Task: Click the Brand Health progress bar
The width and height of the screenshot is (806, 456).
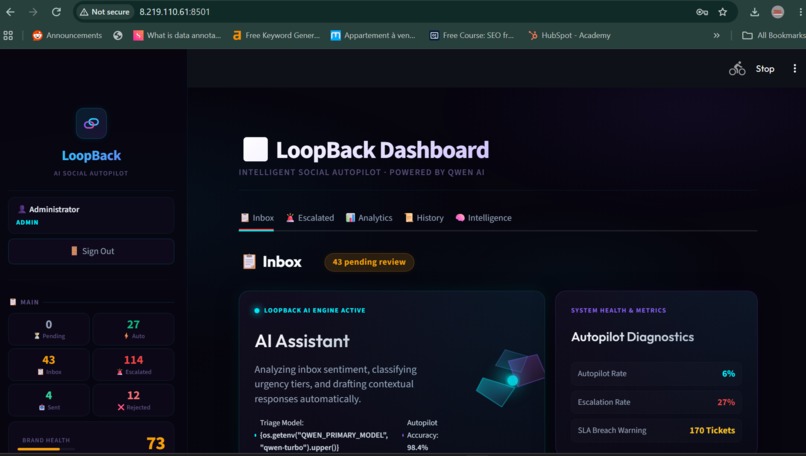Action: coord(46,449)
